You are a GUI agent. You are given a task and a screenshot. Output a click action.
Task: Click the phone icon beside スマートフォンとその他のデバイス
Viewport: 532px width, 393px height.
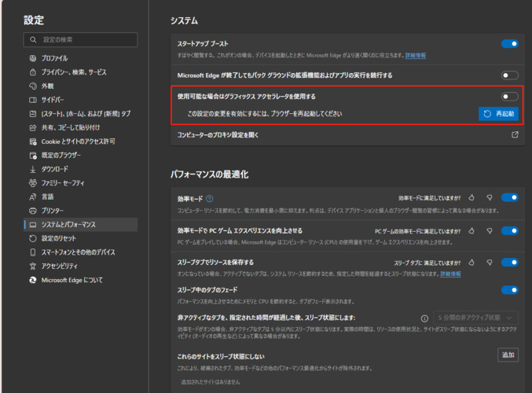point(32,252)
